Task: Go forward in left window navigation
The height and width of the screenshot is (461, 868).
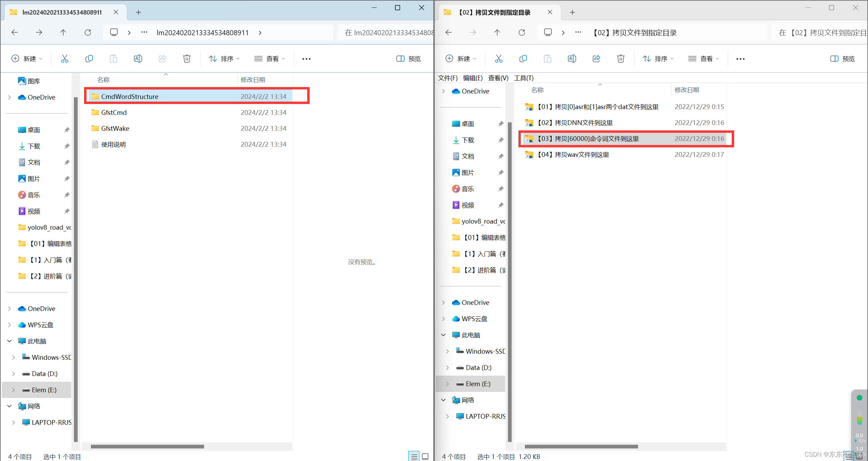Action: [x=39, y=33]
